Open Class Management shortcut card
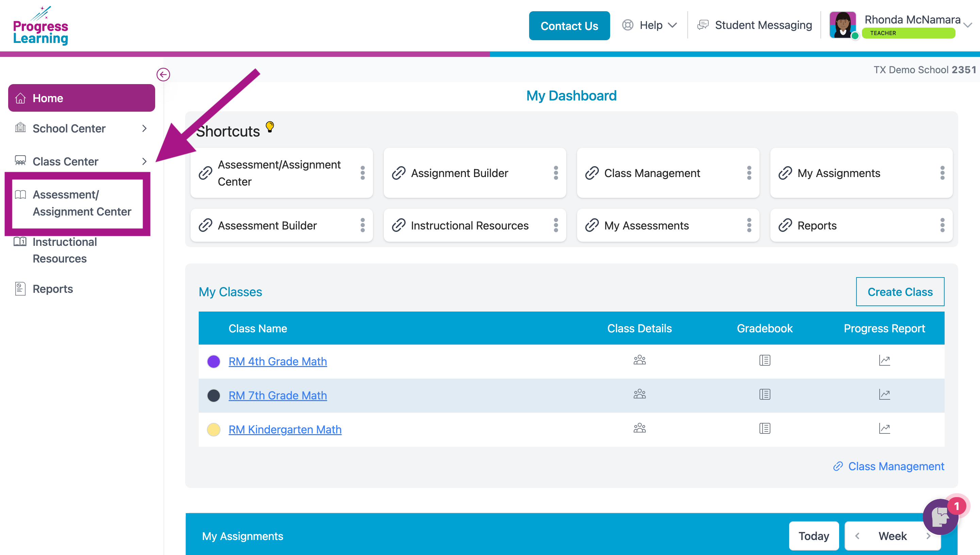 point(668,173)
